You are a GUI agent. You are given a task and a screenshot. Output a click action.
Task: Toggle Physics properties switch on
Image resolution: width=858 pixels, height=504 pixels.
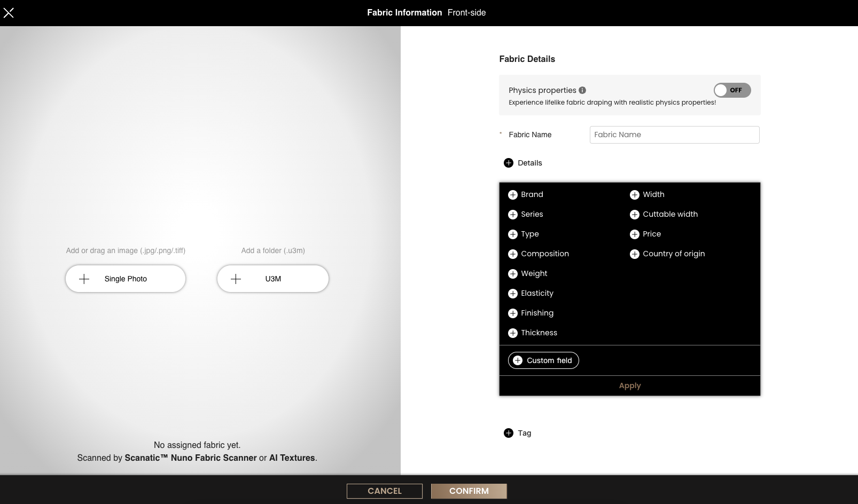tap(732, 90)
